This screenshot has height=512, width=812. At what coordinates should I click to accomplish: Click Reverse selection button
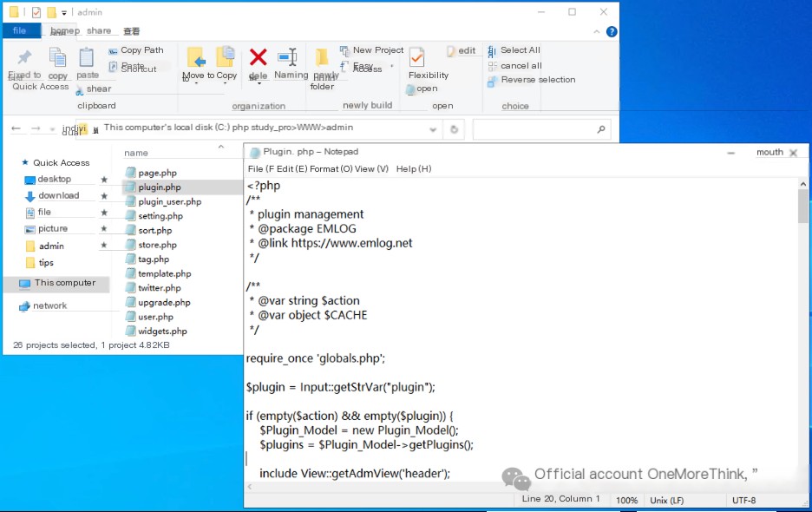[x=537, y=80]
